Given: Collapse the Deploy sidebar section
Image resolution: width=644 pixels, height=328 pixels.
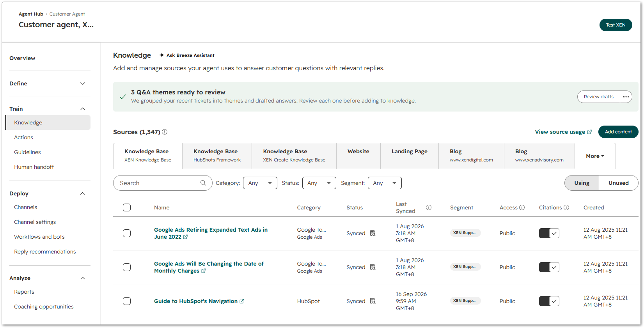Looking at the screenshot, I should [83, 193].
